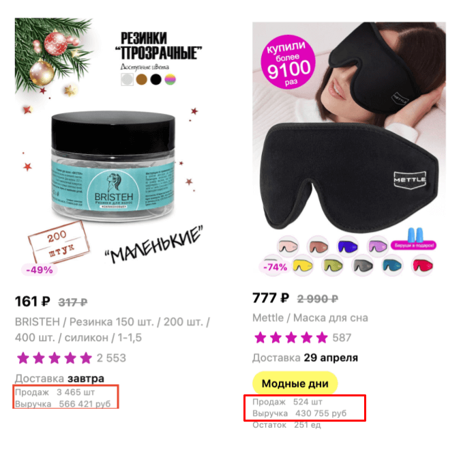476x451 pixels.
Task: Click the red sleep mask color variant
Action: coord(422,265)
